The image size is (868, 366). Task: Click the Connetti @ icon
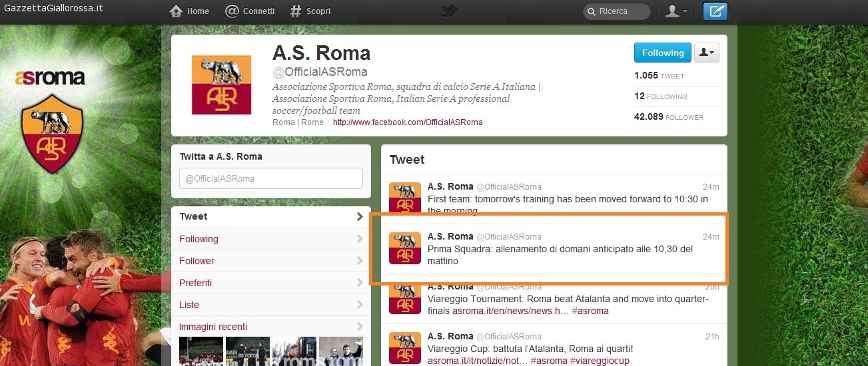coord(232,11)
